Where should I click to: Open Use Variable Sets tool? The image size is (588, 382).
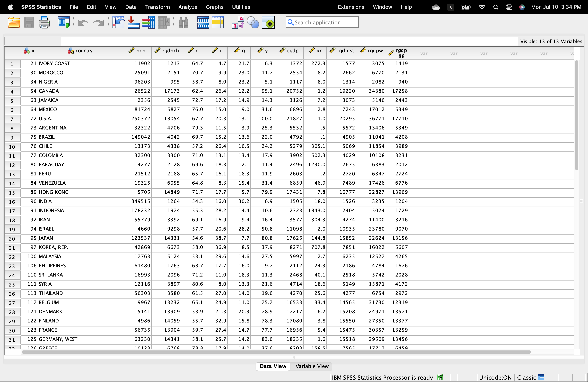click(x=253, y=22)
